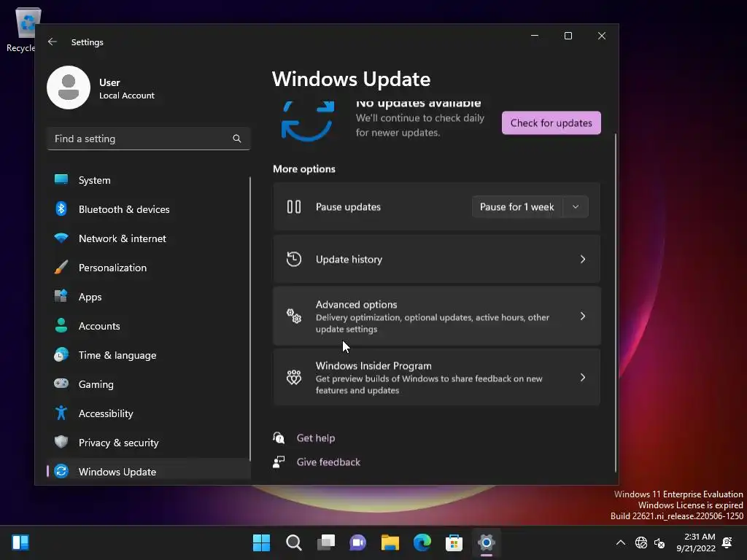Open Microsoft Store from taskbar
This screenshot has width=747, height=560.
coord(454,542)
